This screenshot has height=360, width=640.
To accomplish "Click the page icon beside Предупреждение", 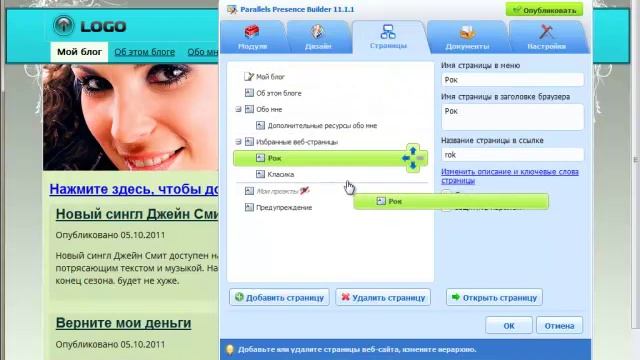I will point(249,207).
